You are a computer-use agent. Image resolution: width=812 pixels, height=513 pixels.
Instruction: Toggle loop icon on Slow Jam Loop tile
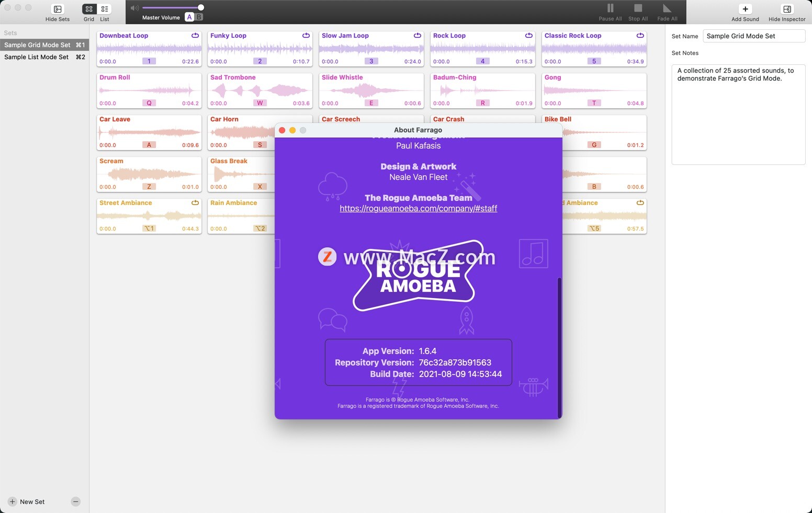coord(418,36)
